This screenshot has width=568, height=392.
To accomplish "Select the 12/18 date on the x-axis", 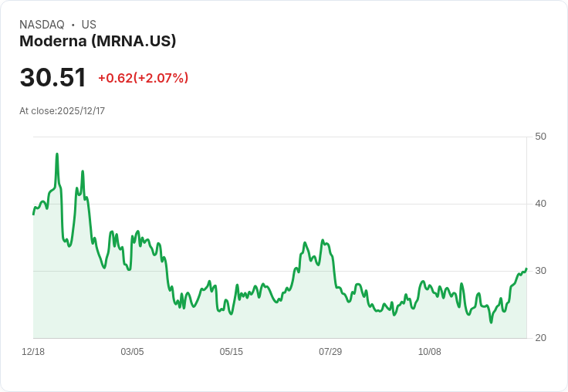I will (33, 352).
